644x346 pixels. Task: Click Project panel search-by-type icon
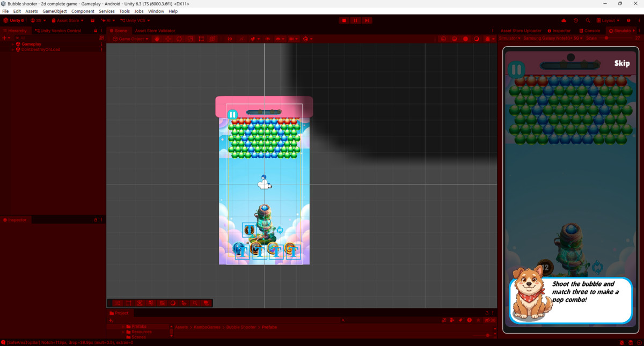click(452, 320)
